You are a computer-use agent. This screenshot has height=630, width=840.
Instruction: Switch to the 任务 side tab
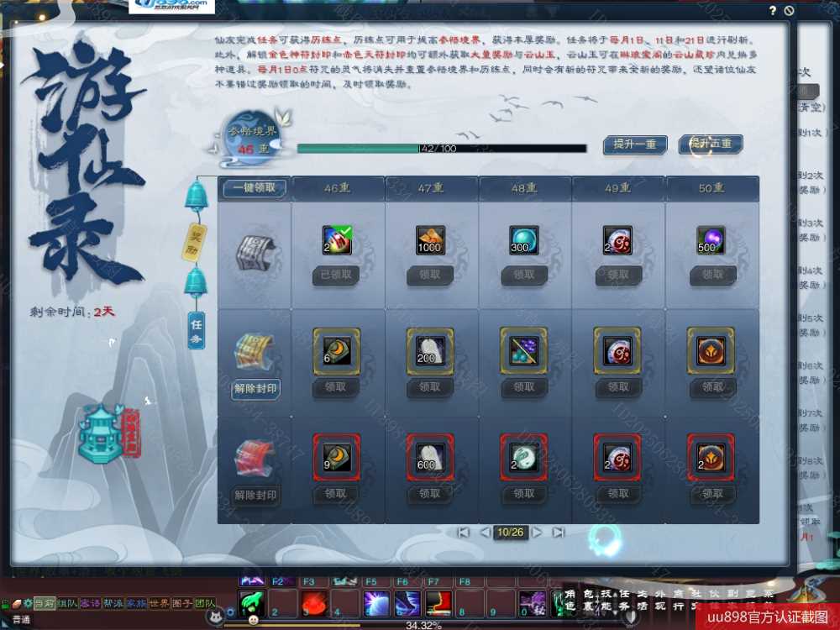(196, 330)
